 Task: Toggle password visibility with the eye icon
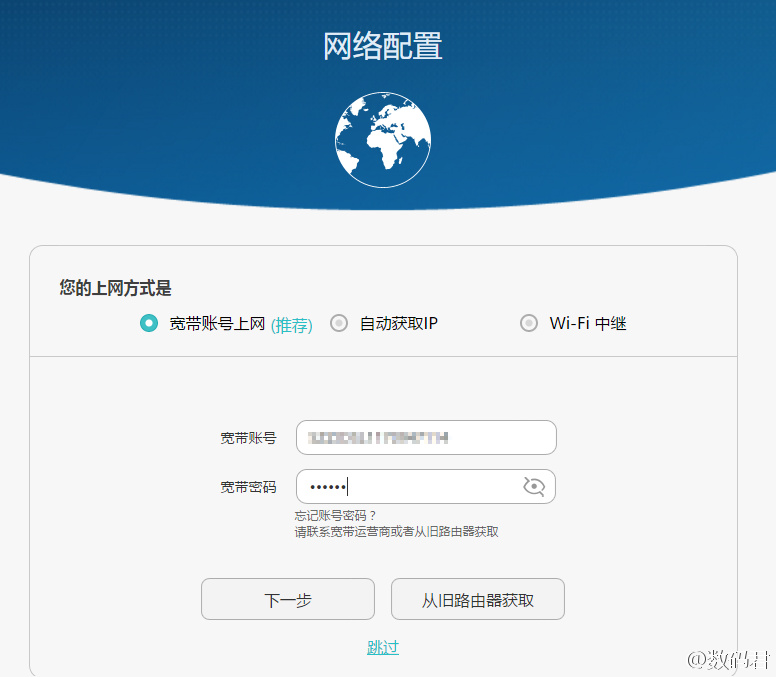534,487
